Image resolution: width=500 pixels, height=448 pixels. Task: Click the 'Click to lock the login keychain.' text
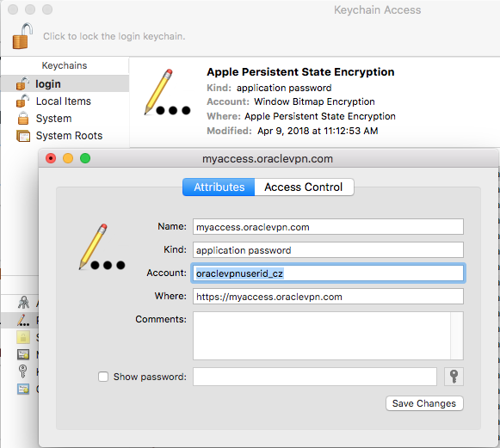click(114, 36)
